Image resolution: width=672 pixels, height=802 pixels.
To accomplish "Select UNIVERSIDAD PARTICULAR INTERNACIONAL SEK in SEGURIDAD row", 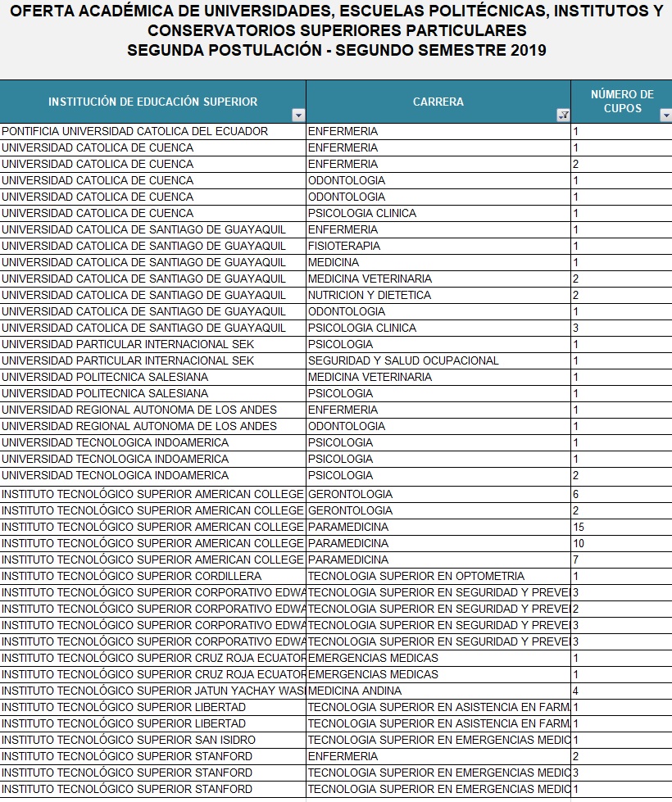I will click(x=153, y=360).
